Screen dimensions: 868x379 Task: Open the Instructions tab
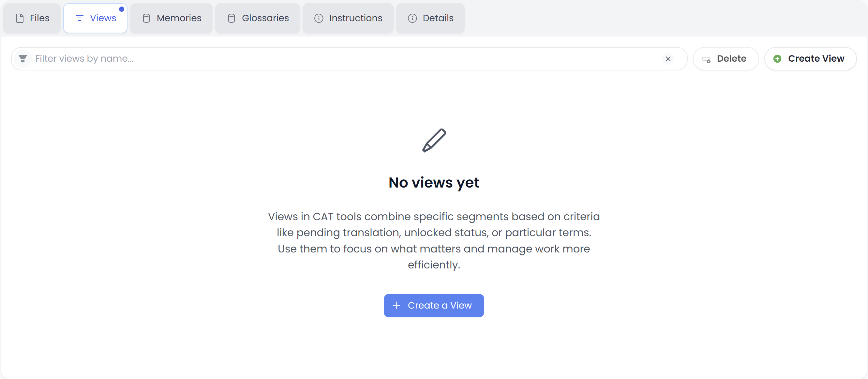348,18
